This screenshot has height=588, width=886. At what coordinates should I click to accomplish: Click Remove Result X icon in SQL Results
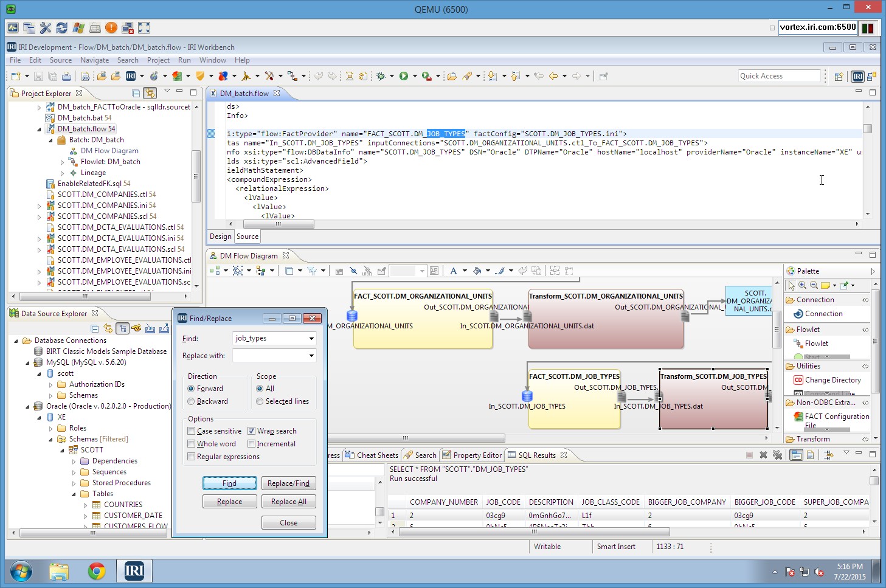coord(763,455)
